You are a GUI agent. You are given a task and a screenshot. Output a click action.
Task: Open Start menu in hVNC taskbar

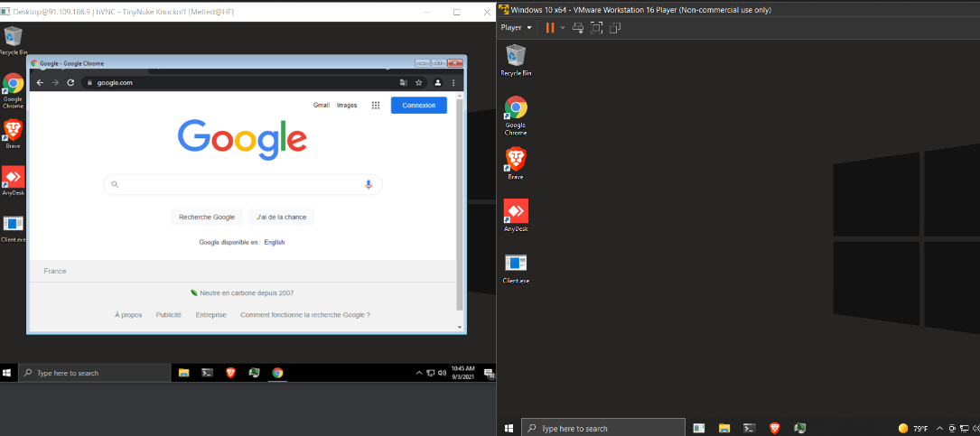pos(7,373)
